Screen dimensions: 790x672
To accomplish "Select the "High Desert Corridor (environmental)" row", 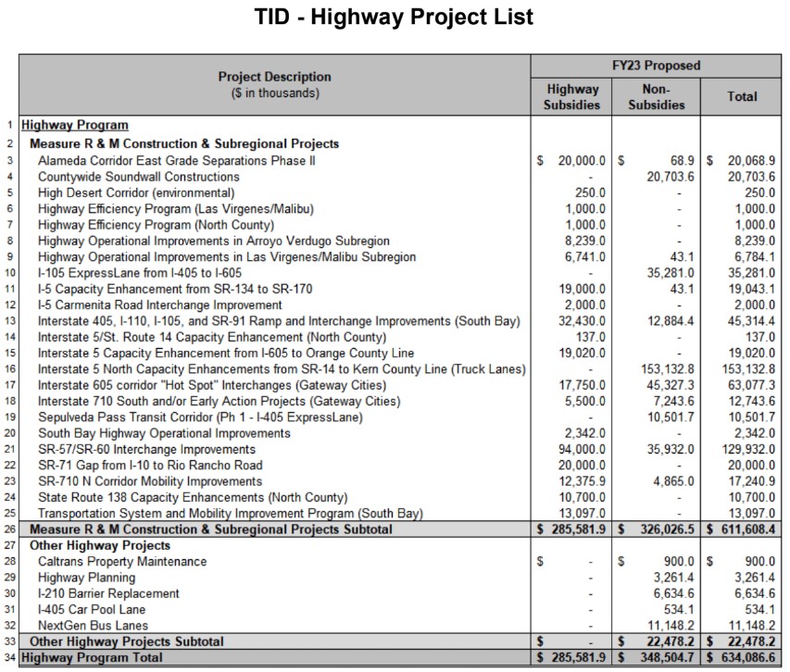I will (136, 193).
